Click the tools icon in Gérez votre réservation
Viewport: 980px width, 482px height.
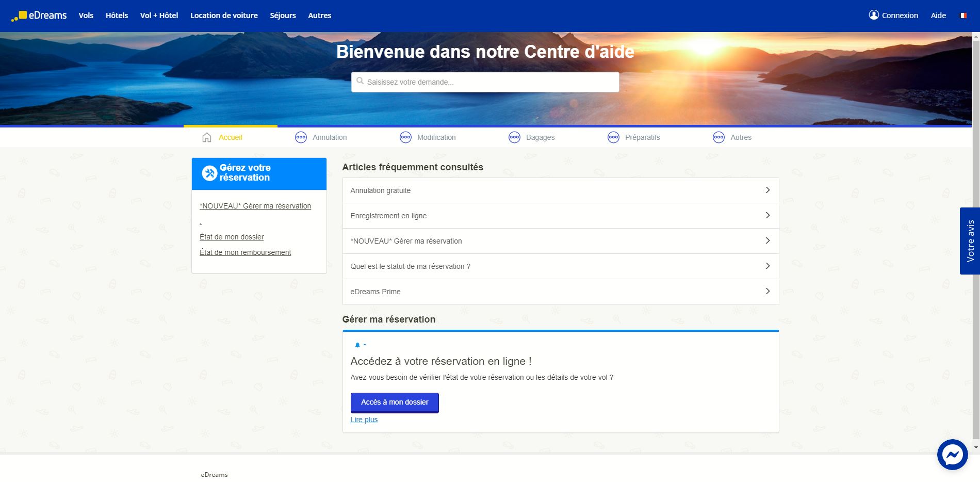tap(209, 173)
